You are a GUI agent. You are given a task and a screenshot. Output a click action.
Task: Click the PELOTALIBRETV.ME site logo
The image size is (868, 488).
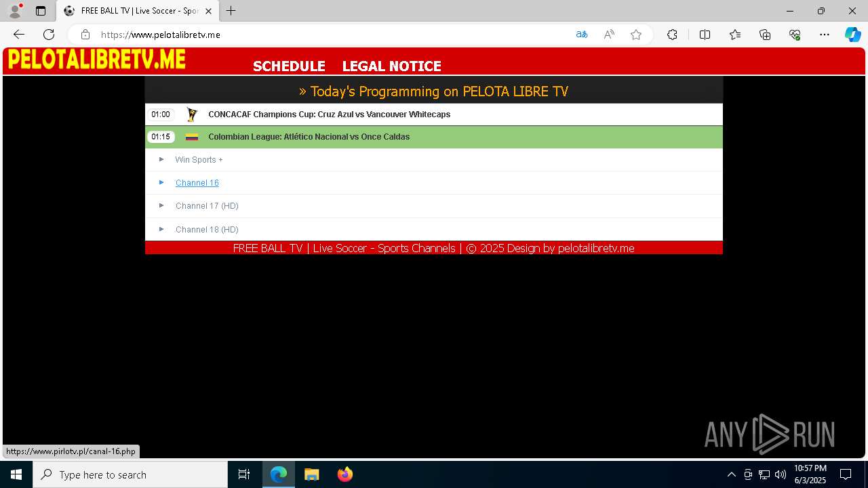click(x=96, y=60)
